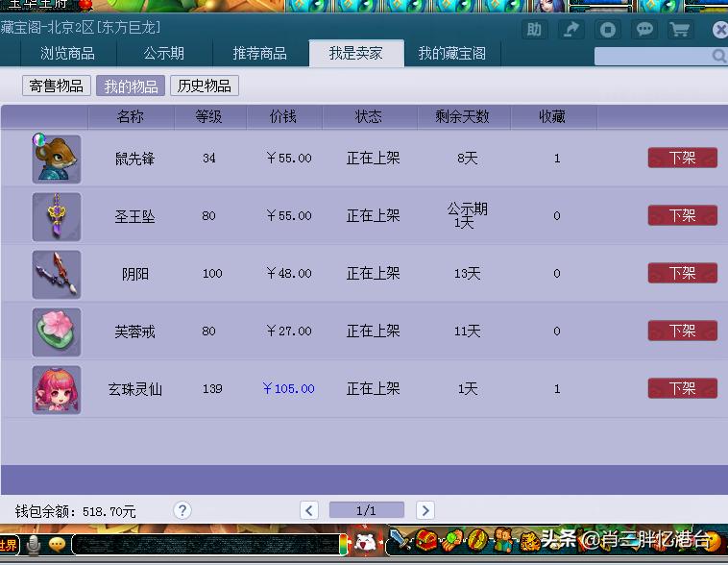Click the 玄珠灵仙 item name
The image size is (728, 565).
[135, 389]
